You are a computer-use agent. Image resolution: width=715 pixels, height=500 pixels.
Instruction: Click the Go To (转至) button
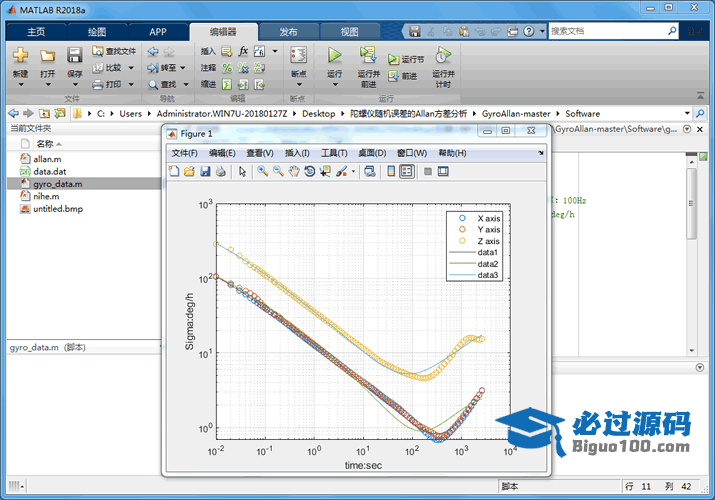[x=162, y=68]
